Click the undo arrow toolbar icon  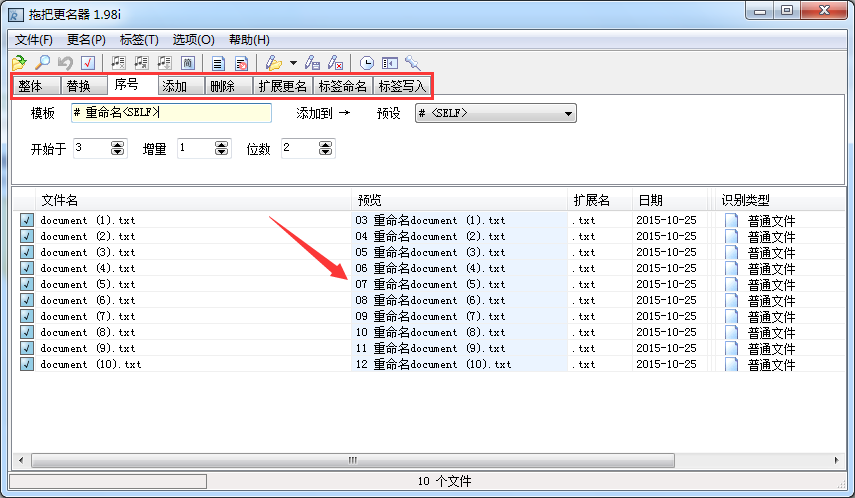coord(65,63)
